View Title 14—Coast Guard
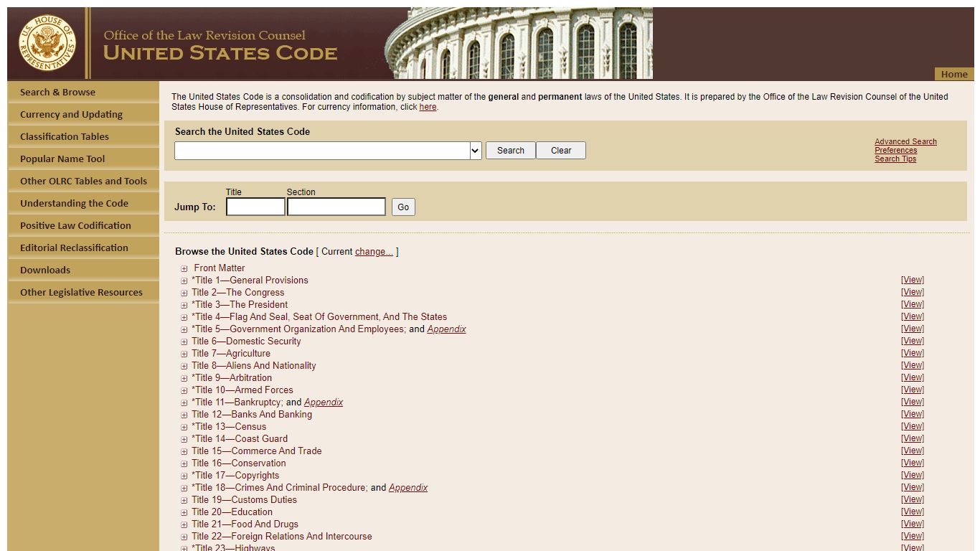 913,439
